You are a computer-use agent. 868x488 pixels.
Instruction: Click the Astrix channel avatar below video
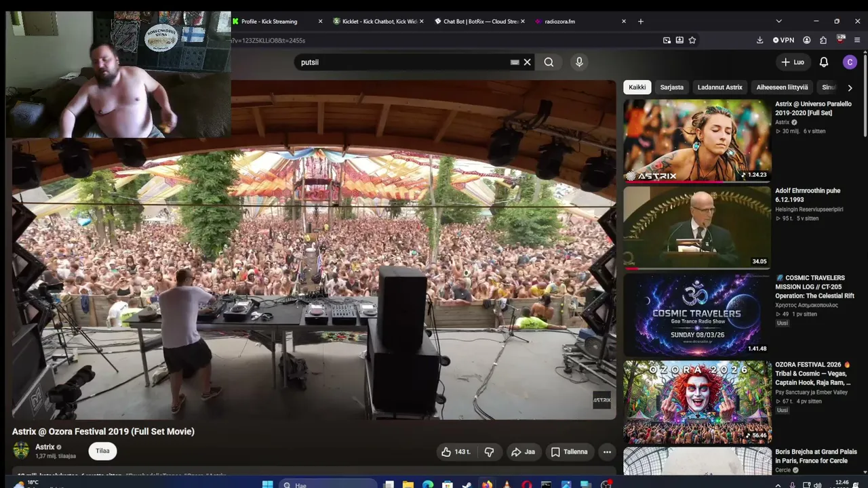(x=22, y=451)
